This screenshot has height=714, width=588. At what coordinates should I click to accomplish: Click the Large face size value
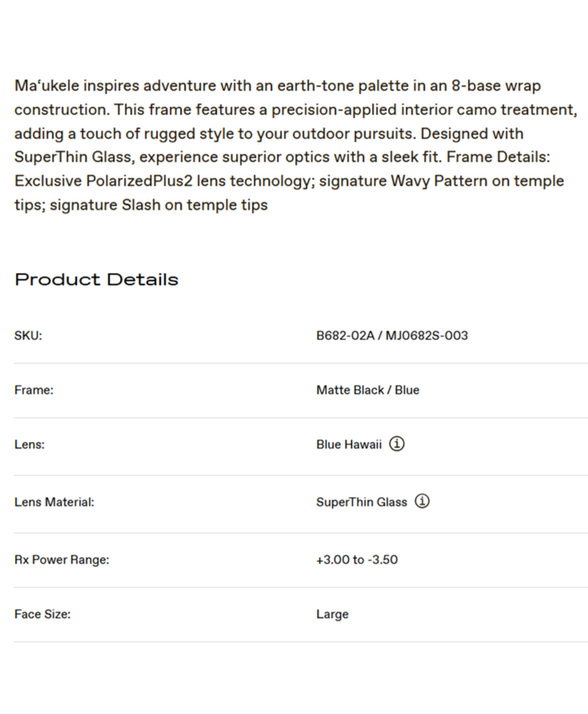click(x=333, y=614)
